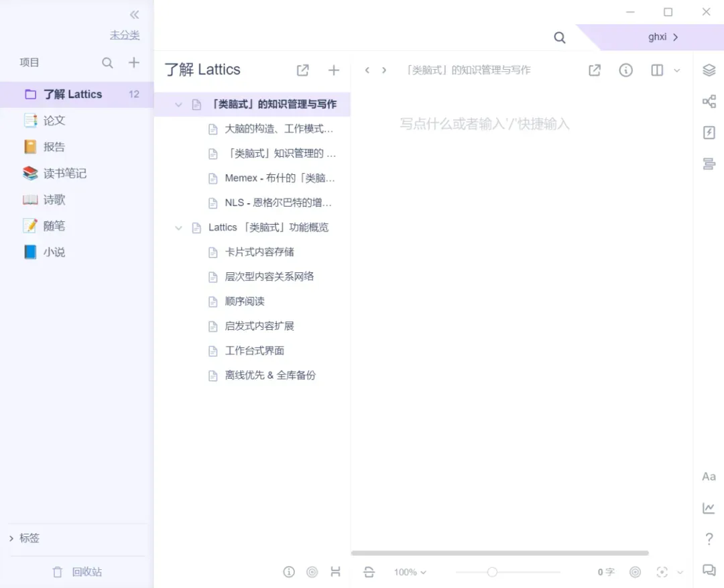The height and width of the screenshot is (588, 724).
Task: Toggle the split view layout icon
Action: click(657, 70)
